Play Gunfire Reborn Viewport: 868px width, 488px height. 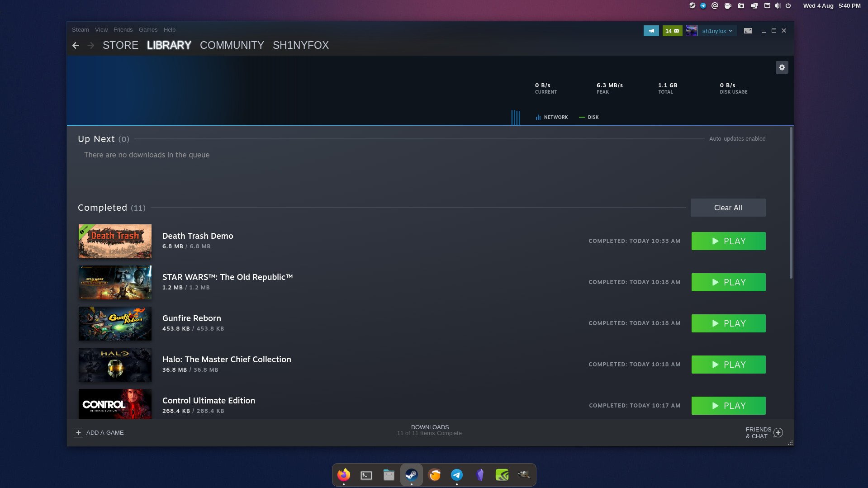tap(729, 323)
